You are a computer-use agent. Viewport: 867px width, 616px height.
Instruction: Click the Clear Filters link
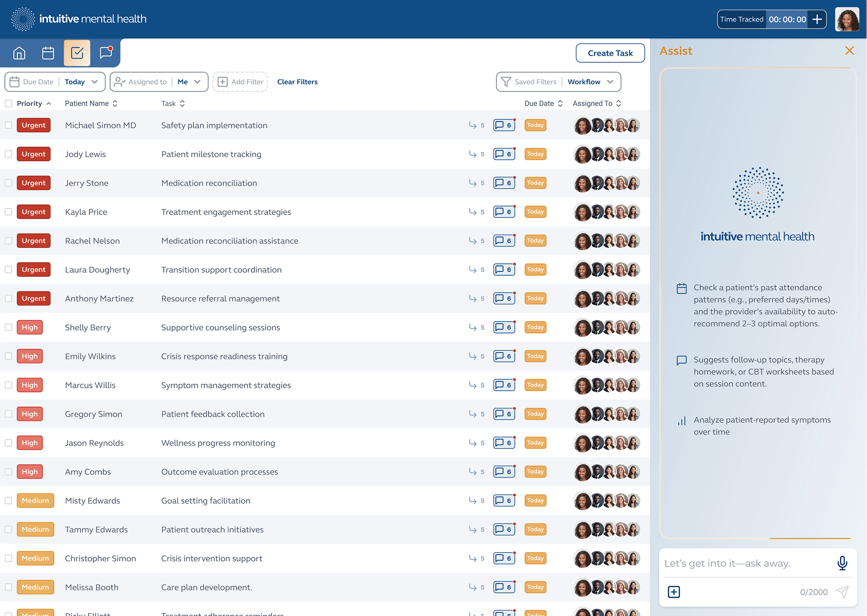[297, 82]
